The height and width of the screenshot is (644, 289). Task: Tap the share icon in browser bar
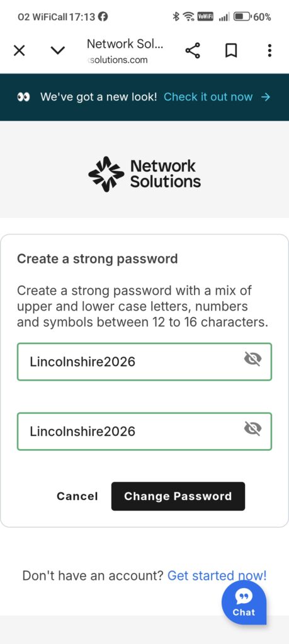coord(193,50)
